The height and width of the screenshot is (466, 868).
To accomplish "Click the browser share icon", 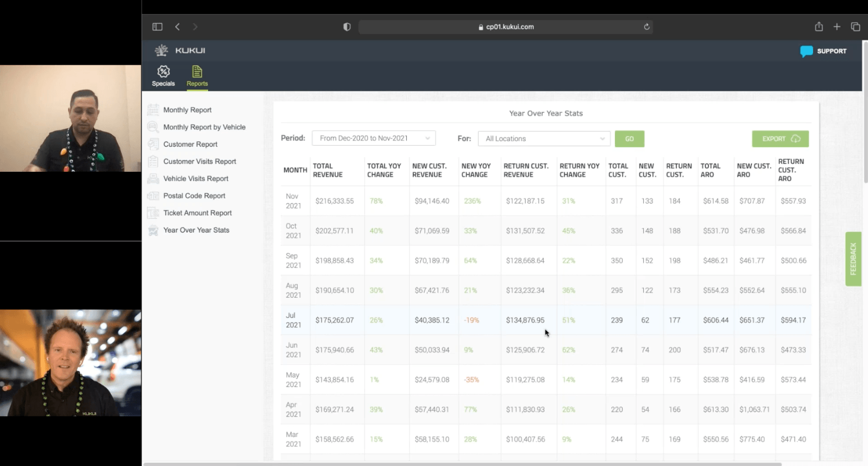I will click(819, 27).
